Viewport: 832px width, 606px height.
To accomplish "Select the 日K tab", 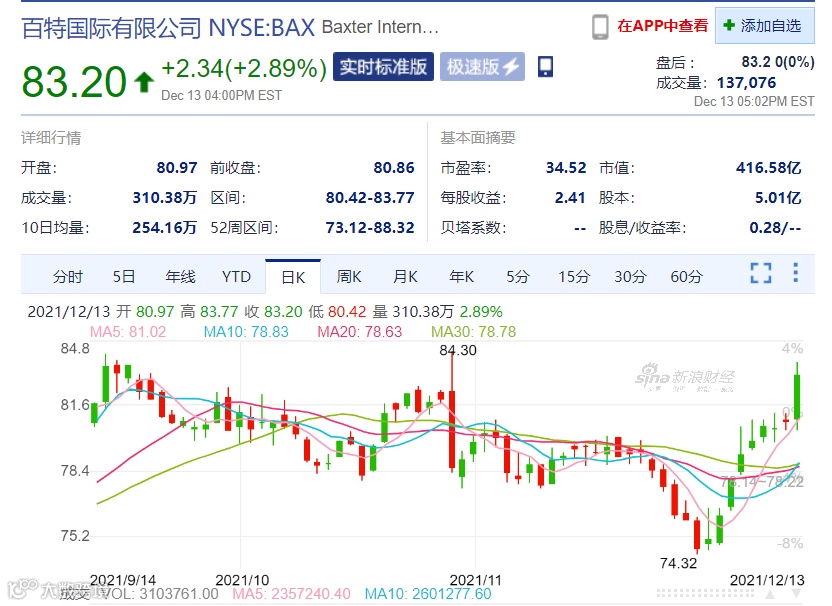I will pos(293,276).
